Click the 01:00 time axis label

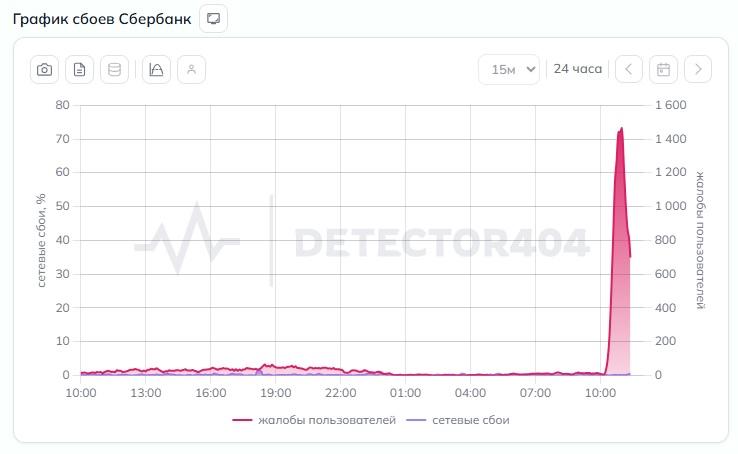[406, 393]
